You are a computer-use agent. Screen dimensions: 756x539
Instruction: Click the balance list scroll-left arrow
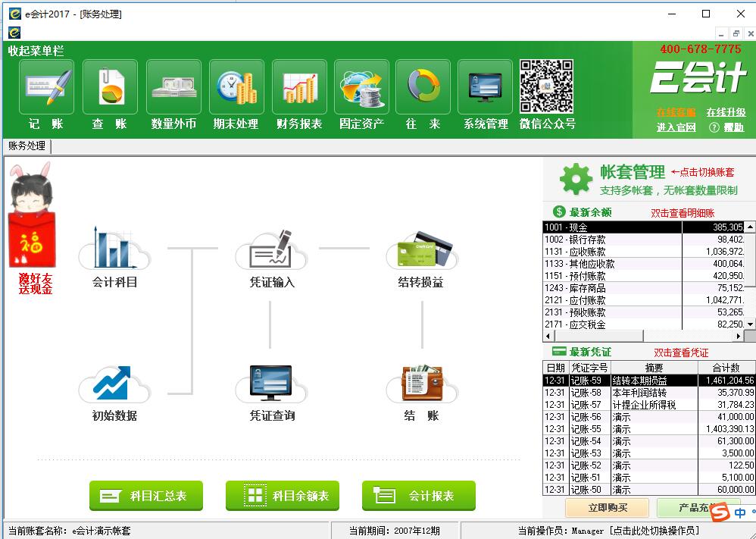point(548,336)
